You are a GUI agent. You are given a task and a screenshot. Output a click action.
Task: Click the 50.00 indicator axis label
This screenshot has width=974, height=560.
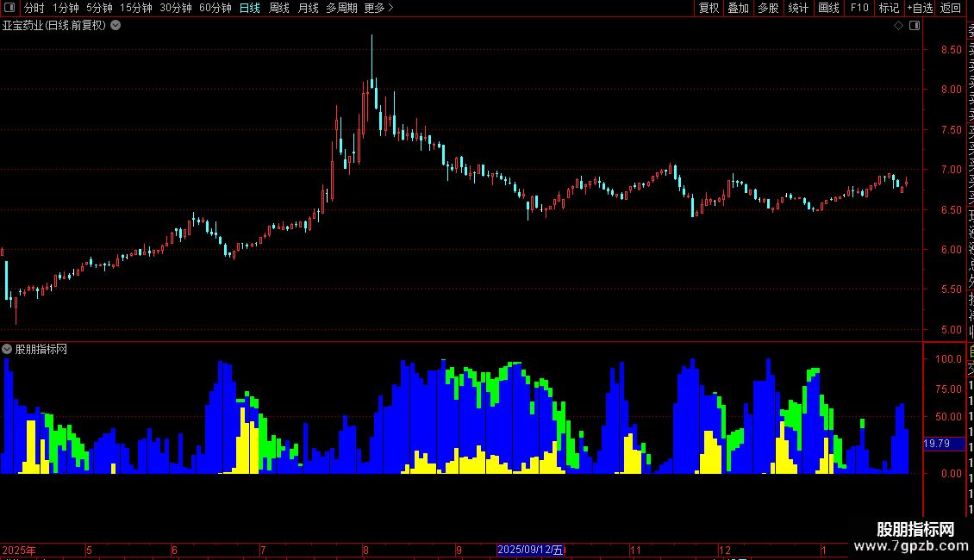pos(948,417)
